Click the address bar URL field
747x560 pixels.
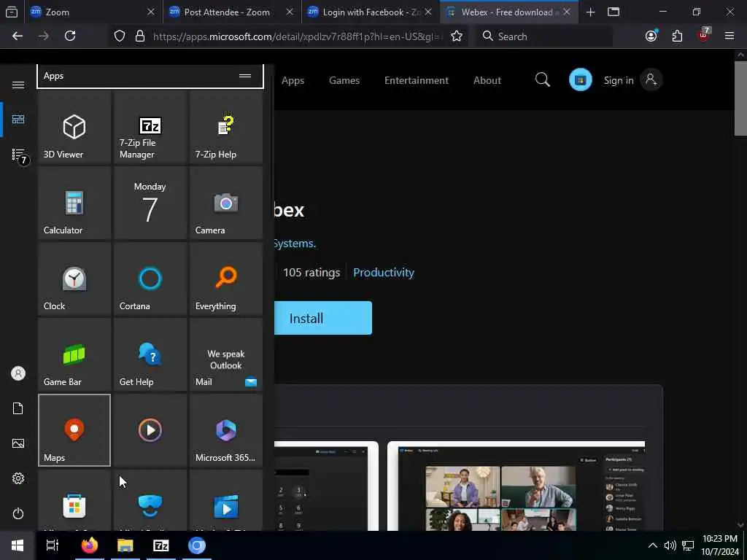[x=296, y=36]
